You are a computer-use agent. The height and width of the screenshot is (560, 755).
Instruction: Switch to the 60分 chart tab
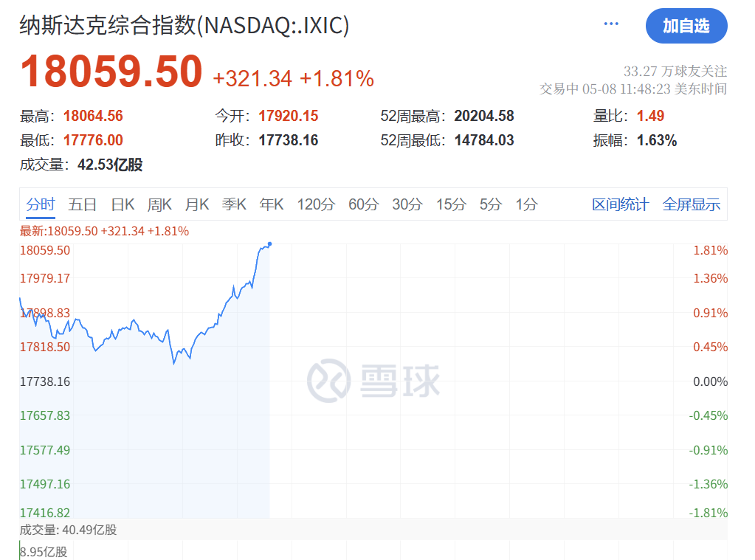click(x=364, y=204)
